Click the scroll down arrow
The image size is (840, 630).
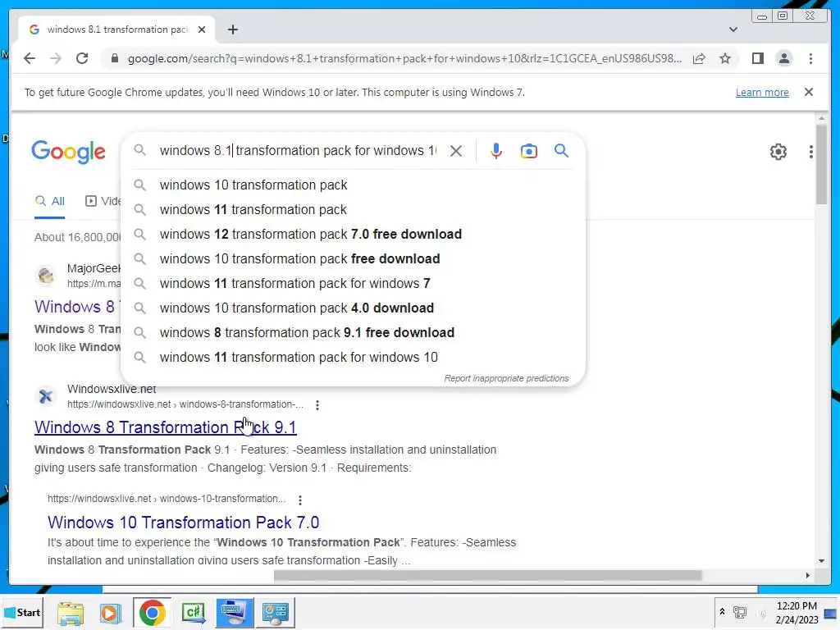tap(821, 561)
